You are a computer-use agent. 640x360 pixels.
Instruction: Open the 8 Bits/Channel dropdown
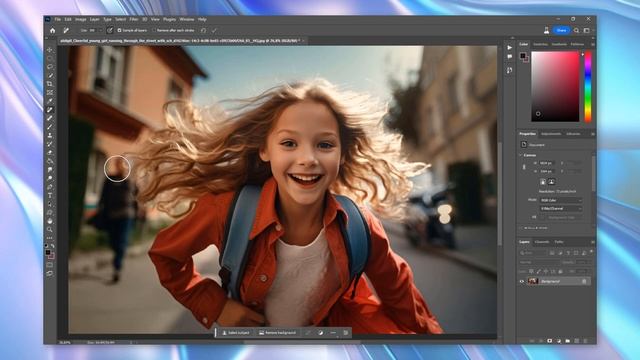tap(561, 209)
